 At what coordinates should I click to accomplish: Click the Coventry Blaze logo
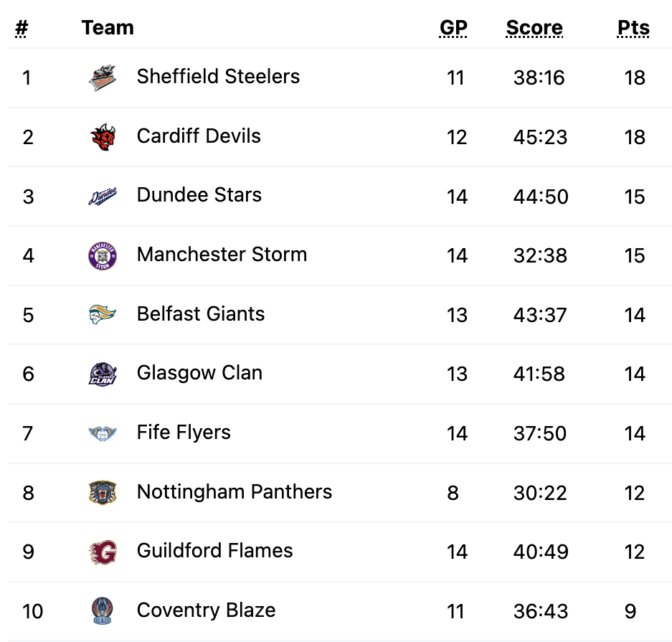click(103, 611)
